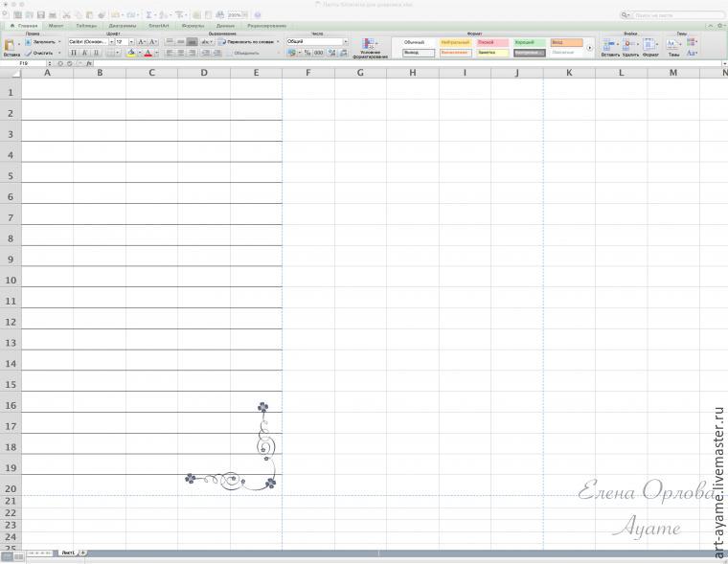The image size is (728, 564).
Task: Click the Save disk icon in toolbar
Action: click(x=41, y=15)
